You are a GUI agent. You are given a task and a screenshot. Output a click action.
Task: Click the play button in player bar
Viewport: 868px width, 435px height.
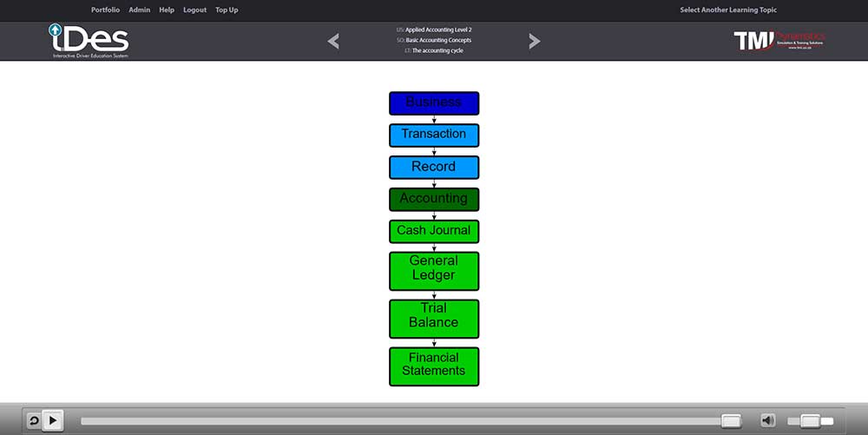53,420
